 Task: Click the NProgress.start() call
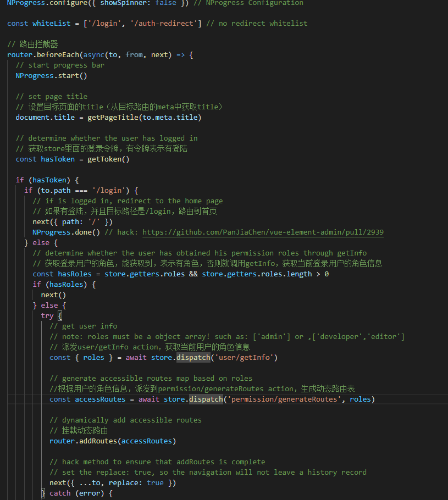pyautogui.click(x=51, y=76)
